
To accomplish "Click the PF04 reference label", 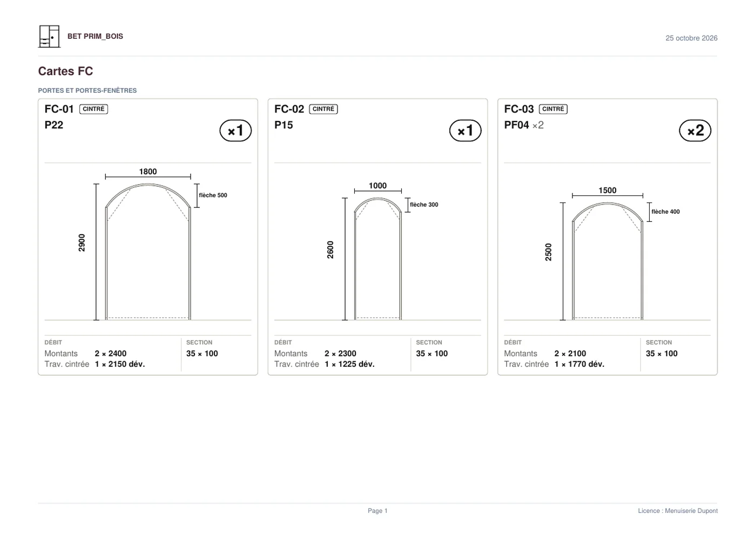I will click(517, 125).
